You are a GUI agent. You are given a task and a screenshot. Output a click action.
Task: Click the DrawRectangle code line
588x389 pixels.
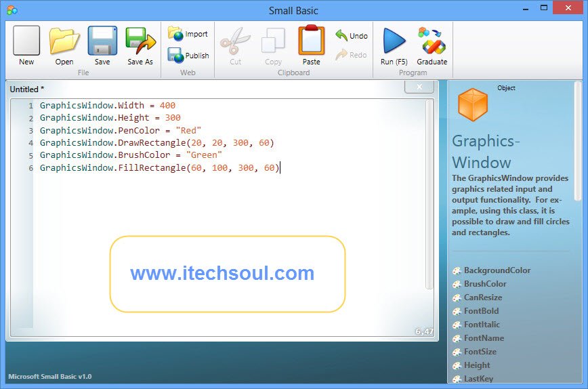[157, 142]
